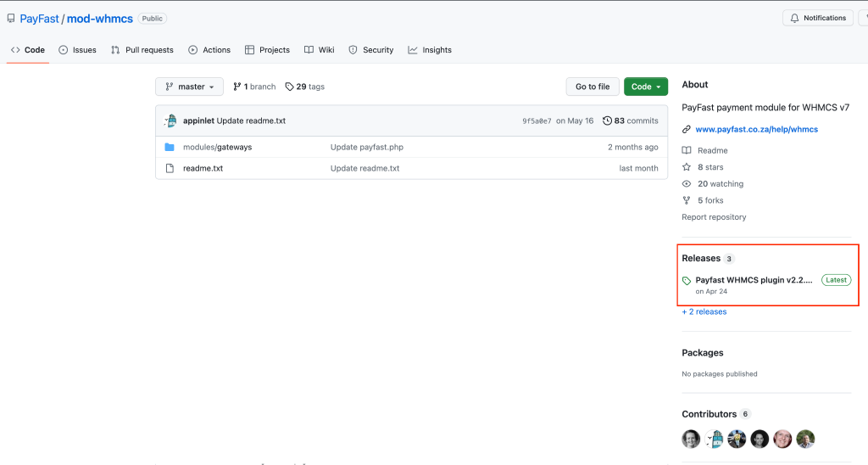Click the fifth contributor avatar
The width and height of the screenshot is (868, 465).
(782, 439)
